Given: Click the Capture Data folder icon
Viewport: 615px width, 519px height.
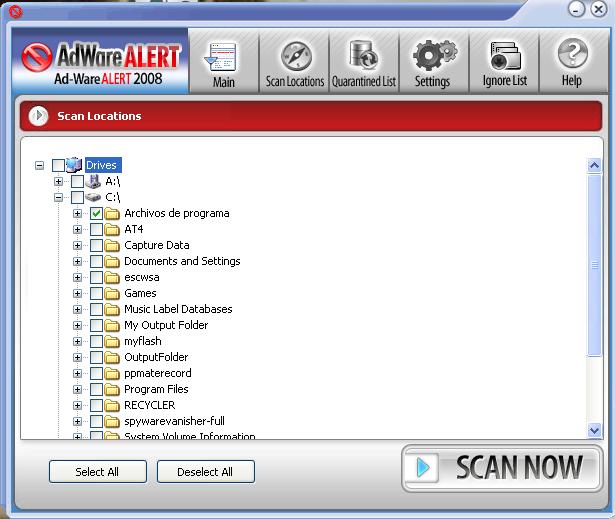Looking at the screenshot, I should click(x=112, y=246).
